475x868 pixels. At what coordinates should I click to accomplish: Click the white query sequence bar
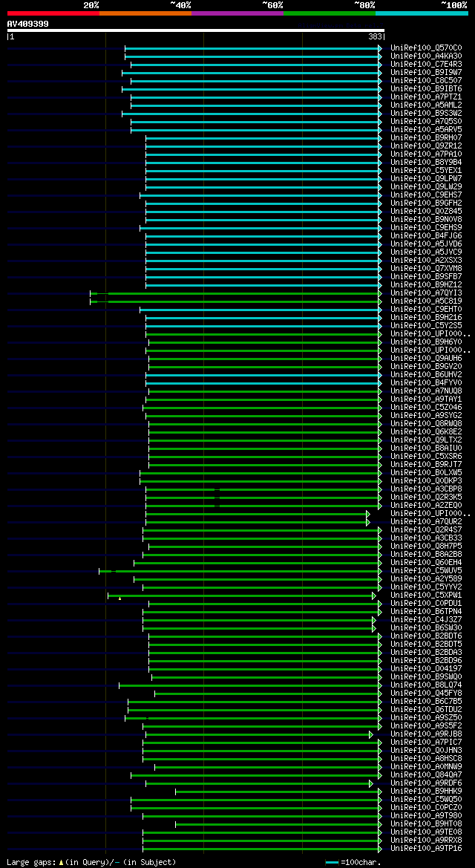click(x=195, y=30)
